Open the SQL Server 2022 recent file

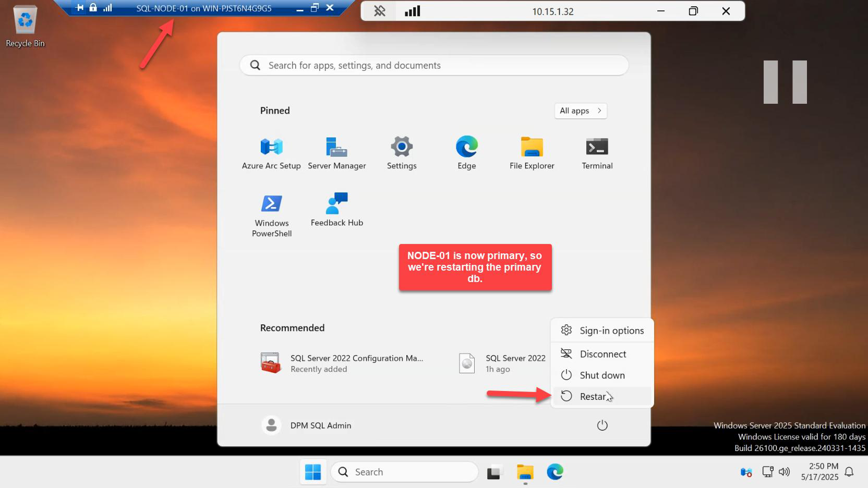[x=502, y=363]
